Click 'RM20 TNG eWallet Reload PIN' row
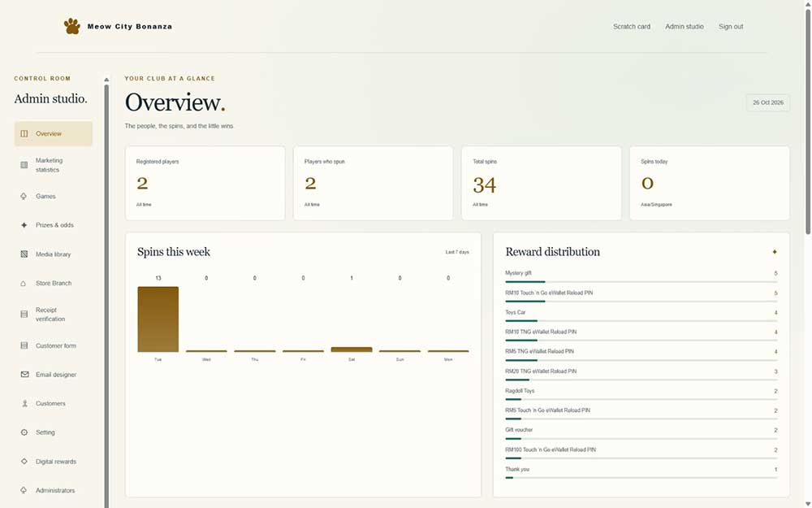 [x=641, y=375]
